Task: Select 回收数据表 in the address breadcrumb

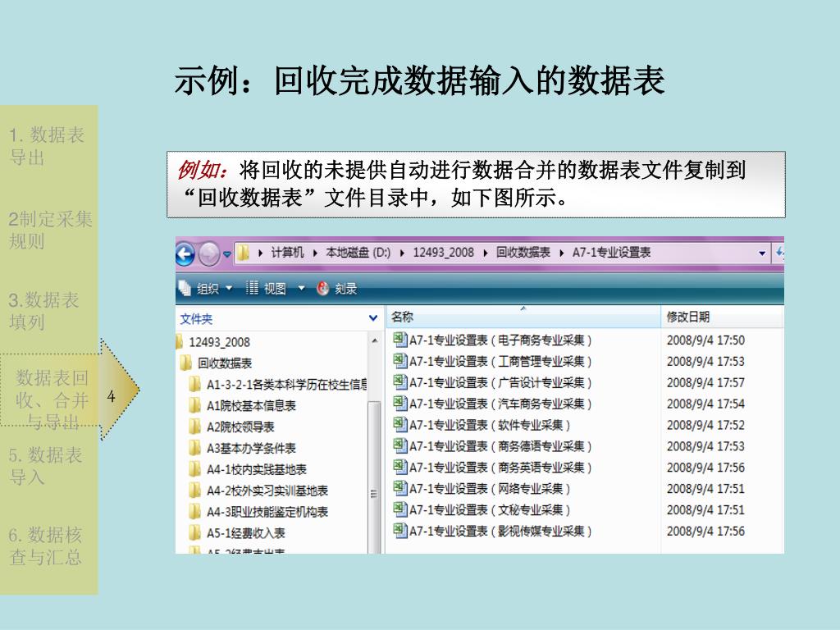Action: pyautogui.click(x=523, y=253)
